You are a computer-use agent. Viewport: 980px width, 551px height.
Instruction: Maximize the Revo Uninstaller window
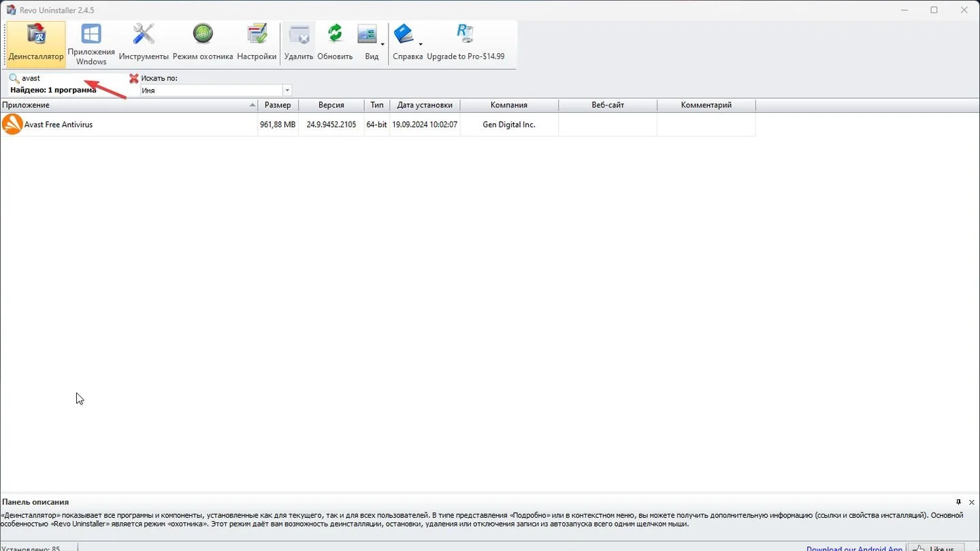pyautogui.click(x=934, y=10)
